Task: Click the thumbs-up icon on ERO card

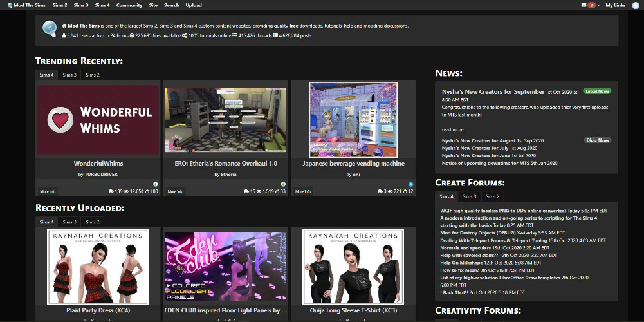Action: [277, 191]
